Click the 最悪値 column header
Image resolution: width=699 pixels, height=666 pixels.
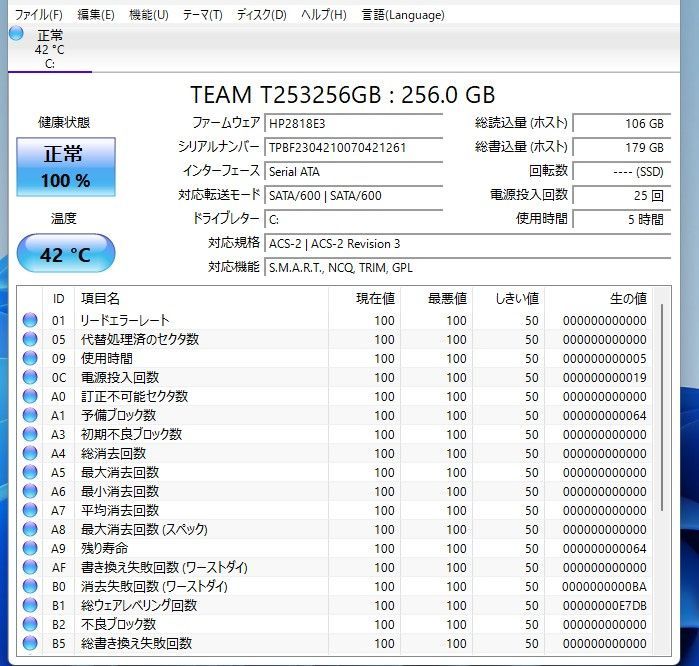pos(437,299)
